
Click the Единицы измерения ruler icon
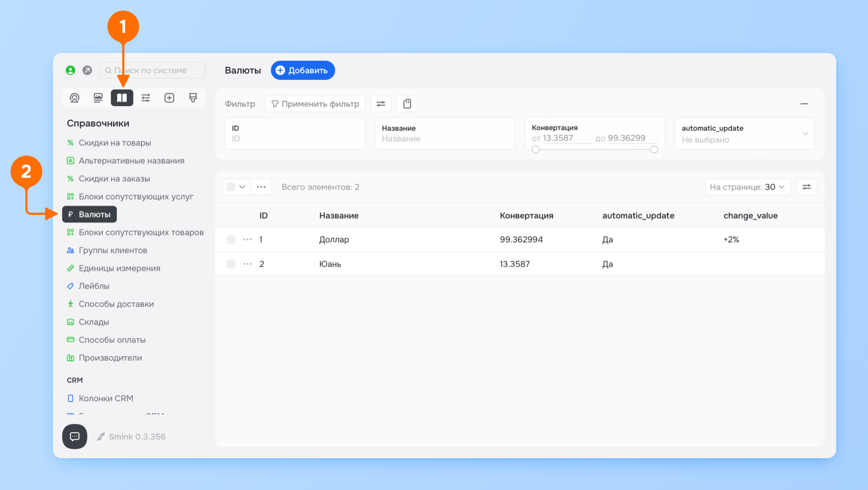coord(70,268)
